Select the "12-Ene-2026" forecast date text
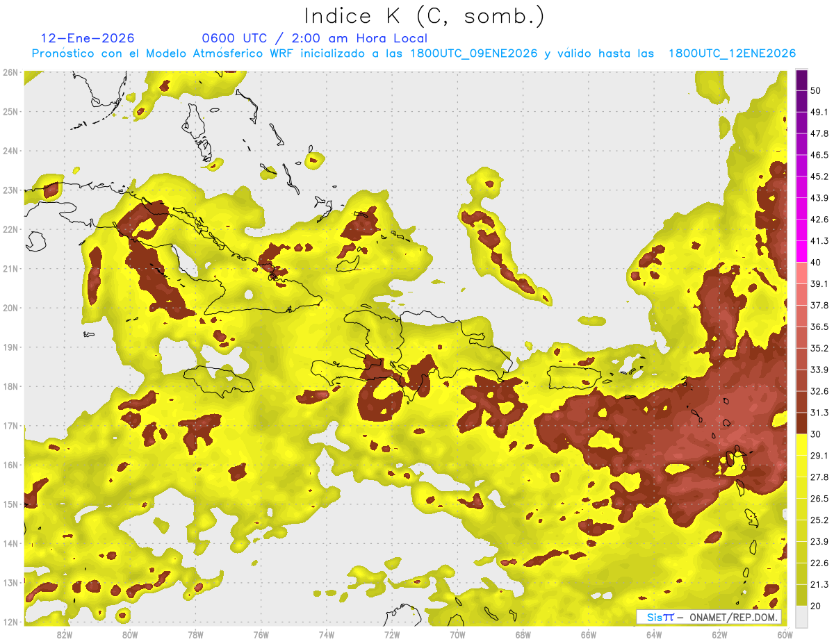834x644 pixels. point(88,38)
